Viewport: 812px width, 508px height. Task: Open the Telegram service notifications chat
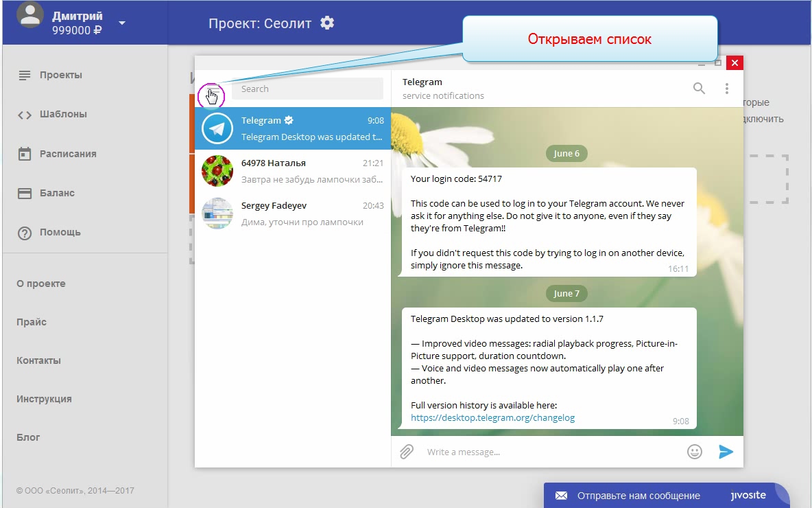click(293, 128)
